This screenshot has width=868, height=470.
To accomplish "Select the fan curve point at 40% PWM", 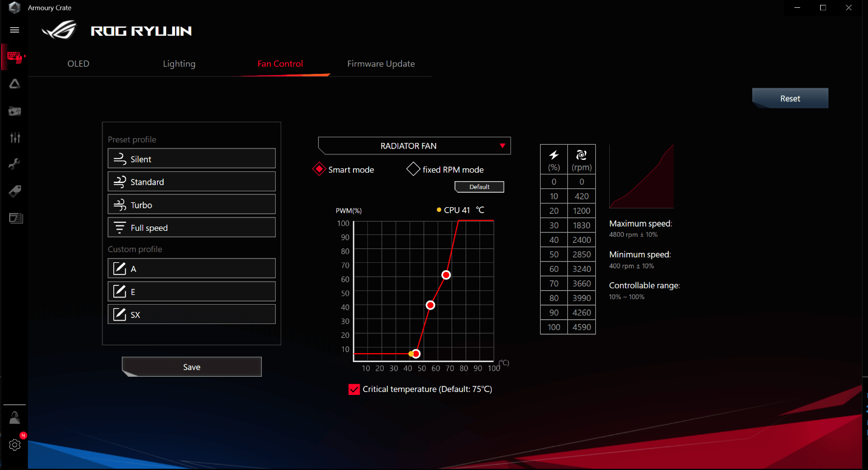I will coord(430,305).
